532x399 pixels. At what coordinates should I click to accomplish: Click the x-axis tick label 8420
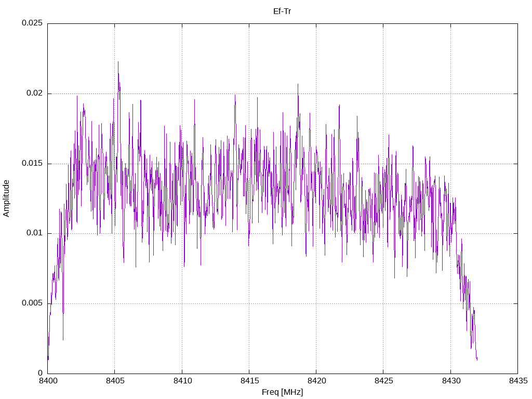point(316,381)
